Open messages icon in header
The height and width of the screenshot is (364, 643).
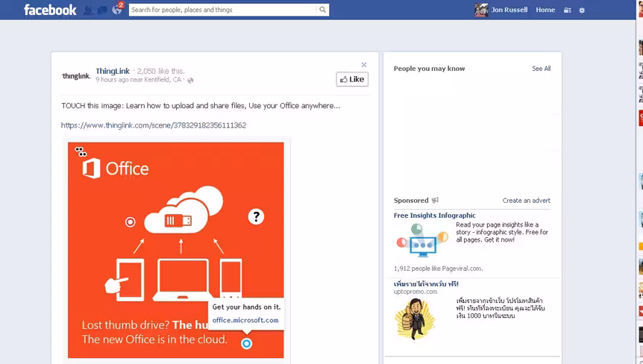(102, 10)
